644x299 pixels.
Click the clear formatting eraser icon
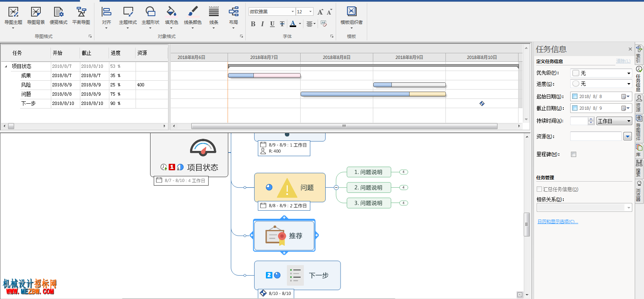tap(324, 24)
